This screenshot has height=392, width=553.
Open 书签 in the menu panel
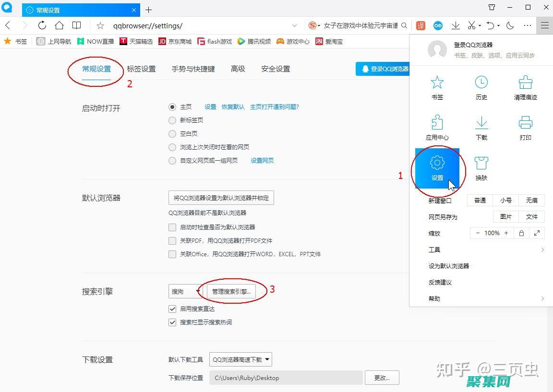click(x=437, y=88)
